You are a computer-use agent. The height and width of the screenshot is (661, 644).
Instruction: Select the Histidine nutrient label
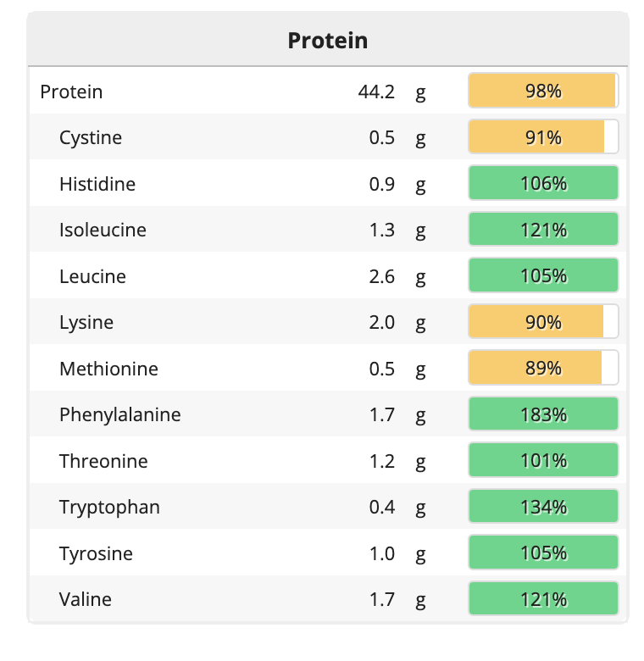click(97, 184)
